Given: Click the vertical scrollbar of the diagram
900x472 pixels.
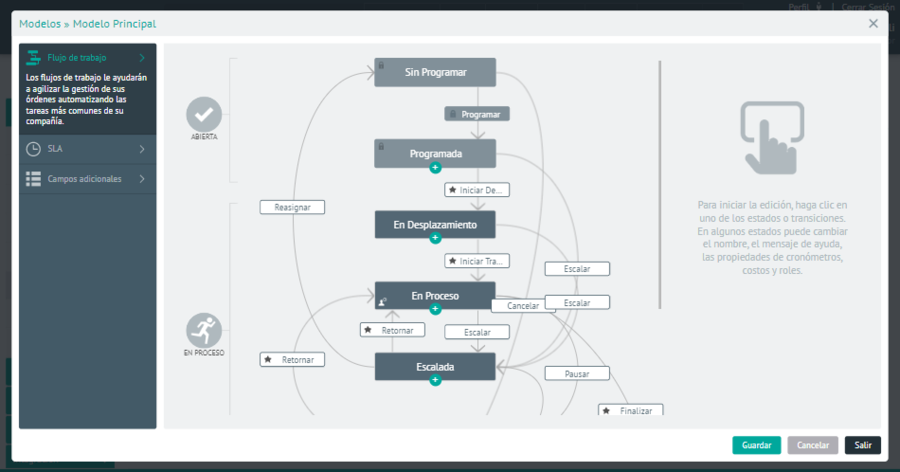Looking at the screenshot, I should 660,185.
